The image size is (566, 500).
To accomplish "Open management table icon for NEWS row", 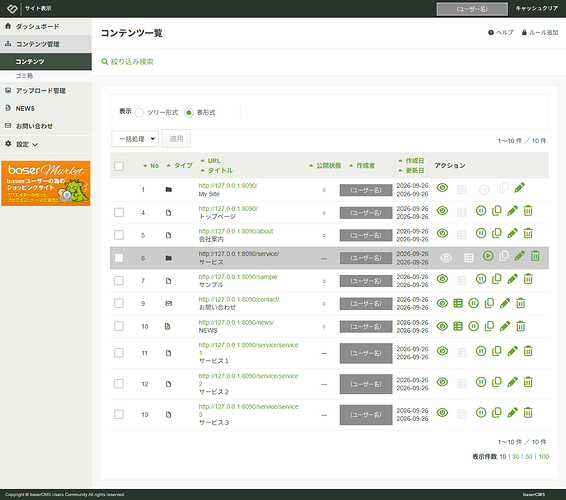I will click(x=458, y=327).
